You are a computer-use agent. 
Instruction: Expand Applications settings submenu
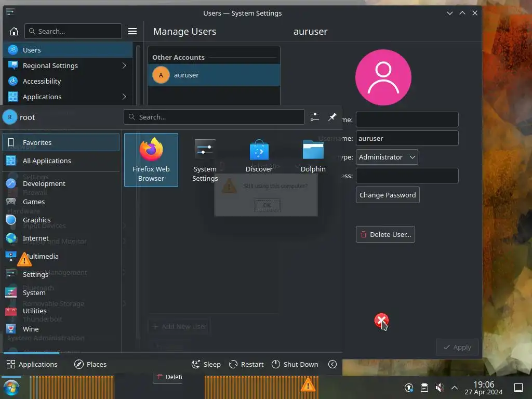pos(124,97)
